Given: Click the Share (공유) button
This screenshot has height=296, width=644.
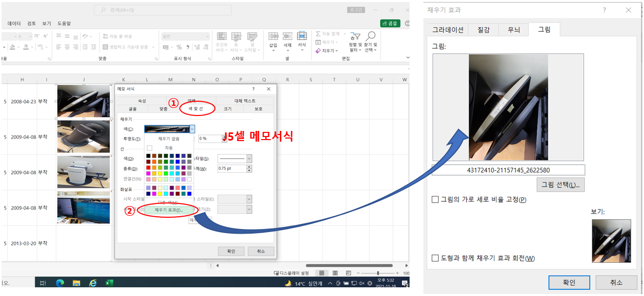Looking at the screenshot, I should coord(390,24).
